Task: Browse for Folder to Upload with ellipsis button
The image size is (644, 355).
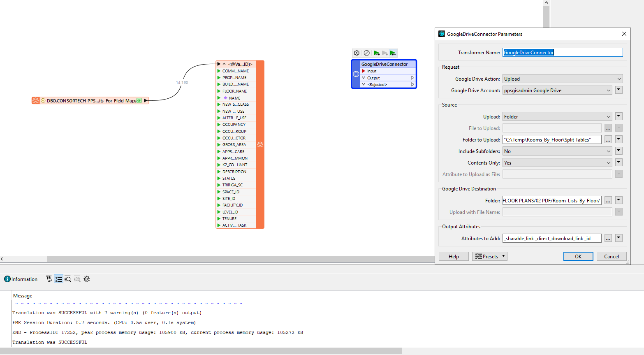Action: (x=608, y=140)
